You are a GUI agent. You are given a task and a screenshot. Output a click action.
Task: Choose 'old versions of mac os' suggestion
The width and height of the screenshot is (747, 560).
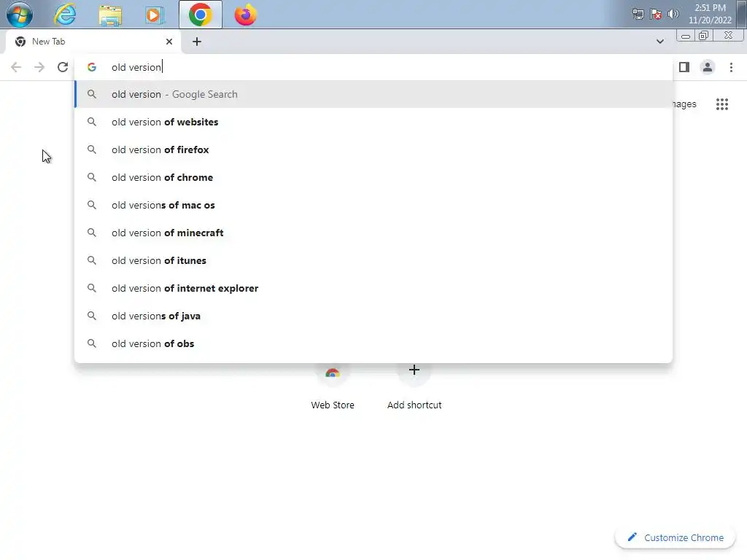[x=373, y=205]
